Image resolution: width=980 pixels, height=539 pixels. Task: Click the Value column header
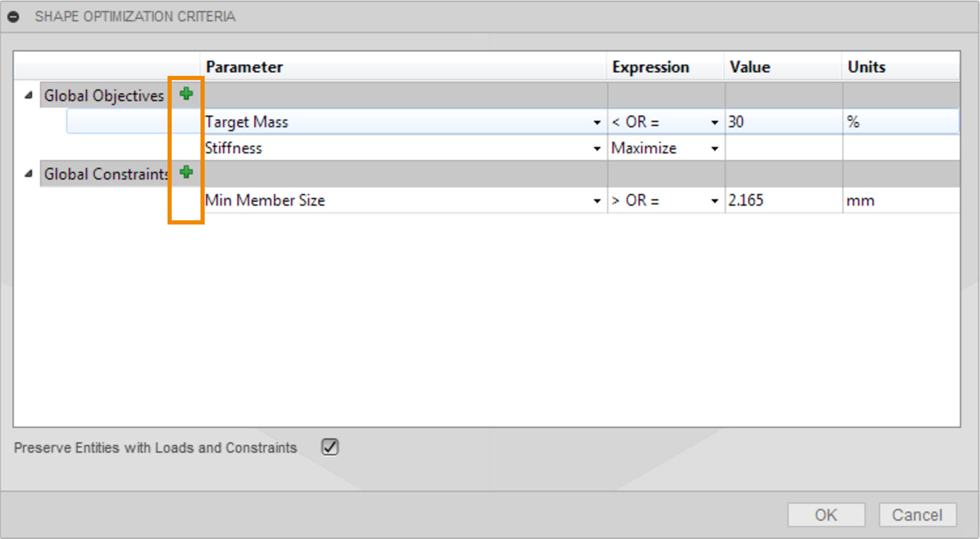click(750, 67)
